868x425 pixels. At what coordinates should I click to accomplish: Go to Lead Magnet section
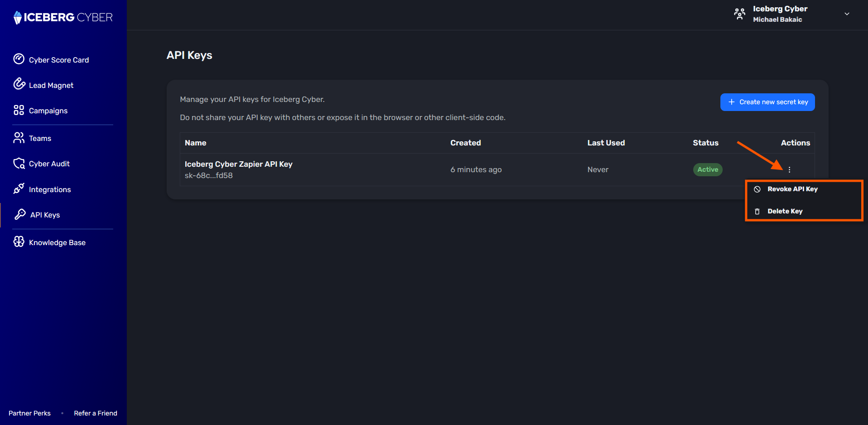point(51,85)
